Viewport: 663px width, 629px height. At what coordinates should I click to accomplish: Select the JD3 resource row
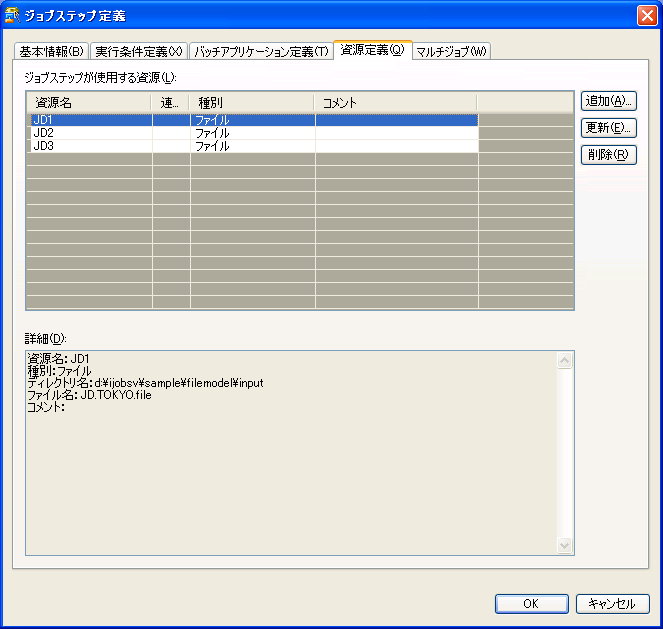coord(255,146)
